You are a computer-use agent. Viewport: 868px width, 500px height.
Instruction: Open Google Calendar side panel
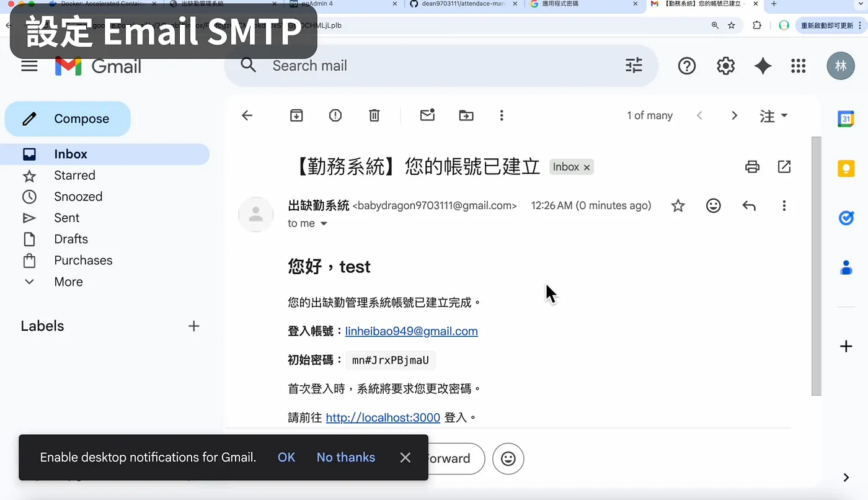point(846,118)
